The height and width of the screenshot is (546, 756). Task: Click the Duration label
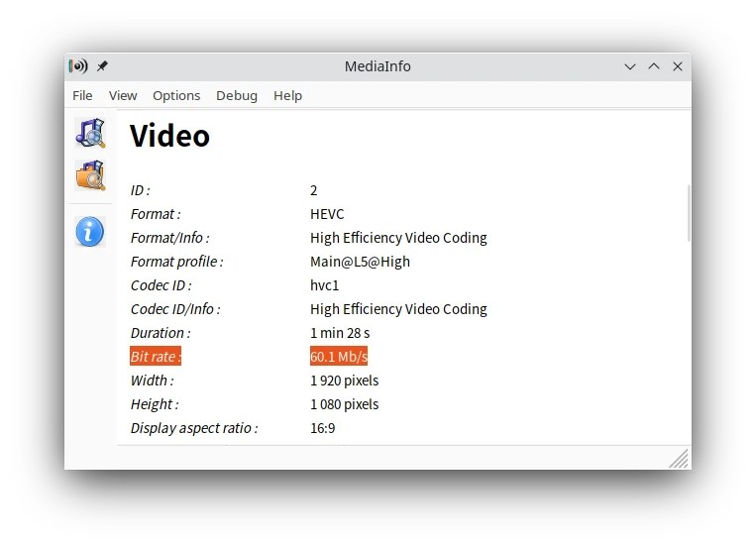[161, 333]
